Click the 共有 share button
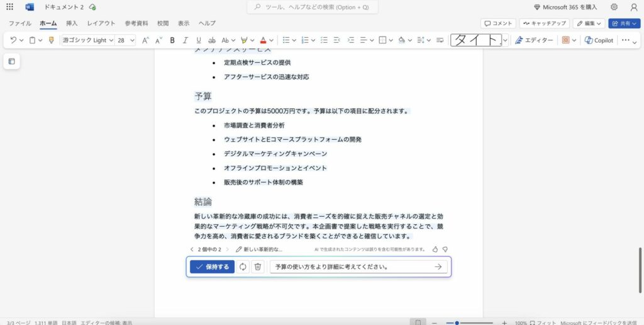Image resolution: width=644 pixels, height=325 pixels. coord(625,23)
